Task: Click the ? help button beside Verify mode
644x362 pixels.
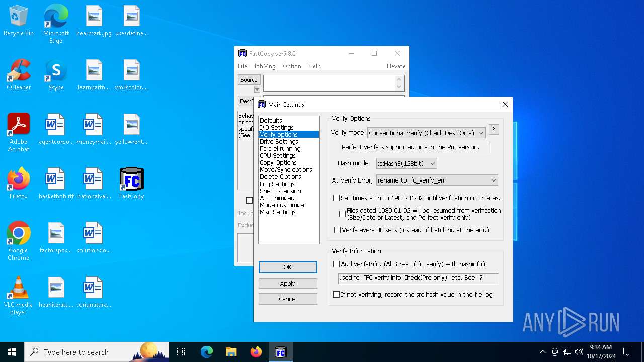Action: pyautogui.click(x=494, y=130)
